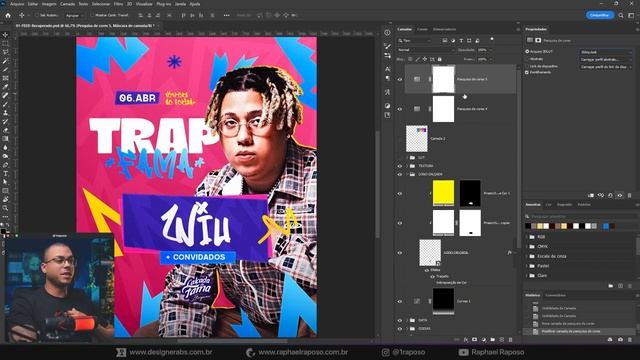640x360 pixels.
Task: Open the 3DLUT file dropdown
Action: point(606,52)
